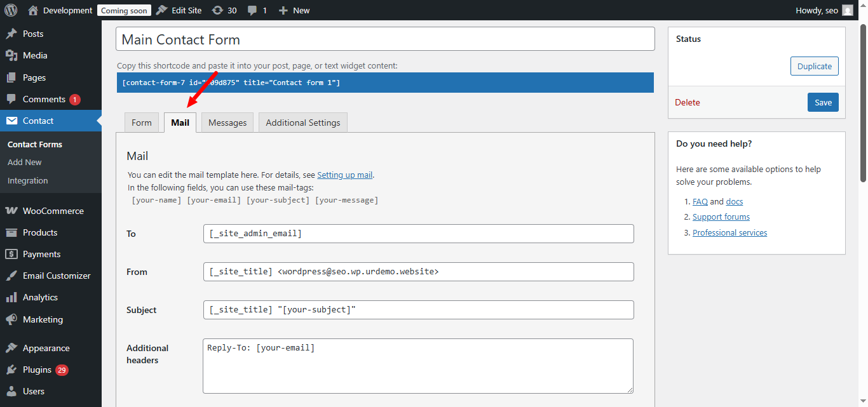Screen dimensions: 868x407
Task: Click the Analytics bar chart icon
Action: point(11,297)
